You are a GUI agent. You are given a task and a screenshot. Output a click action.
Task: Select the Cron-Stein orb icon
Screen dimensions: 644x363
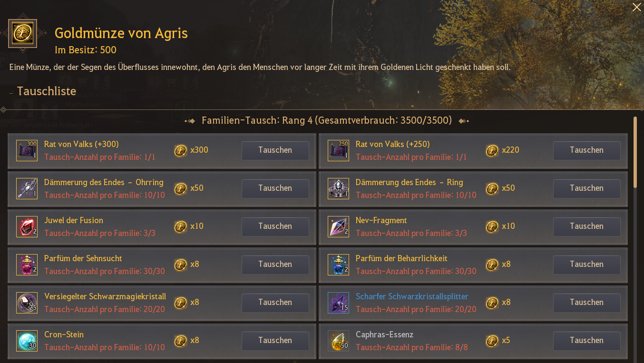27,341
